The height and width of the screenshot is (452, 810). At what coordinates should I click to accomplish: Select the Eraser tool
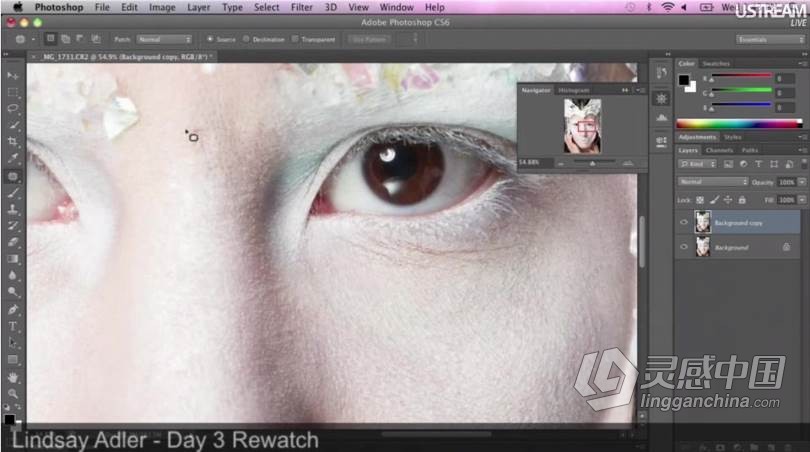tap(12, 243)
